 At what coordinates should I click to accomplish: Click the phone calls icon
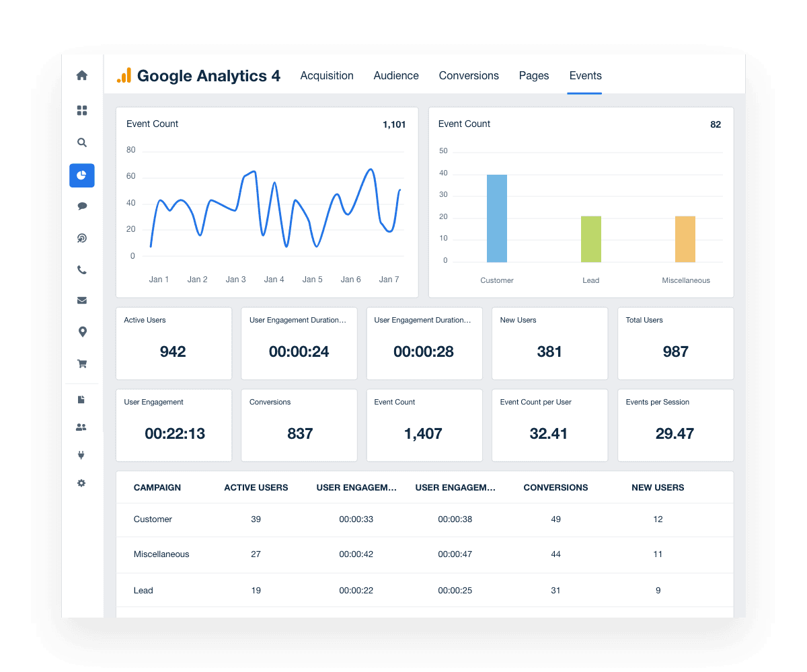click(81, 269)
